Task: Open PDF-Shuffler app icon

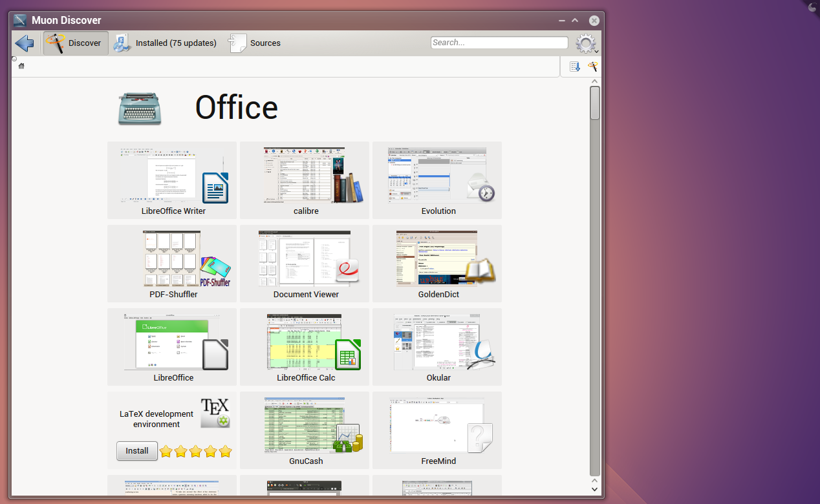Action: click(x=215, y=271)
